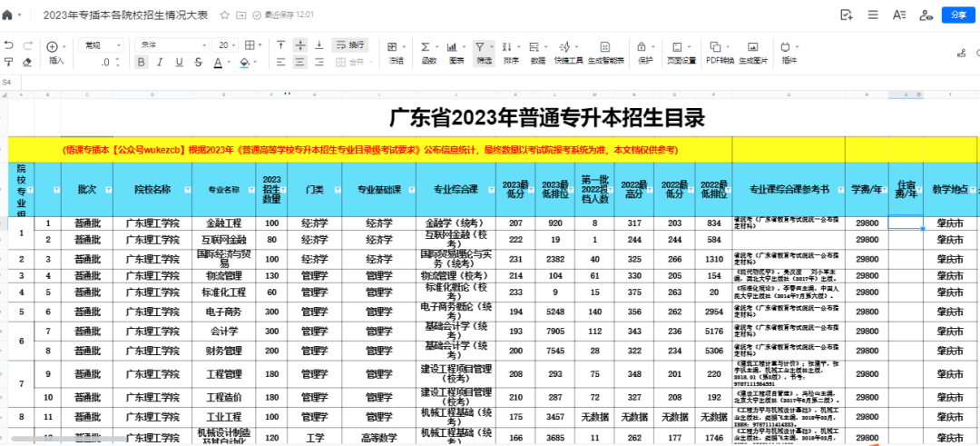The width and height of the screenshot is (980, 446).
Task: Toggle strikethrough formatting
Action: point(198,62)
